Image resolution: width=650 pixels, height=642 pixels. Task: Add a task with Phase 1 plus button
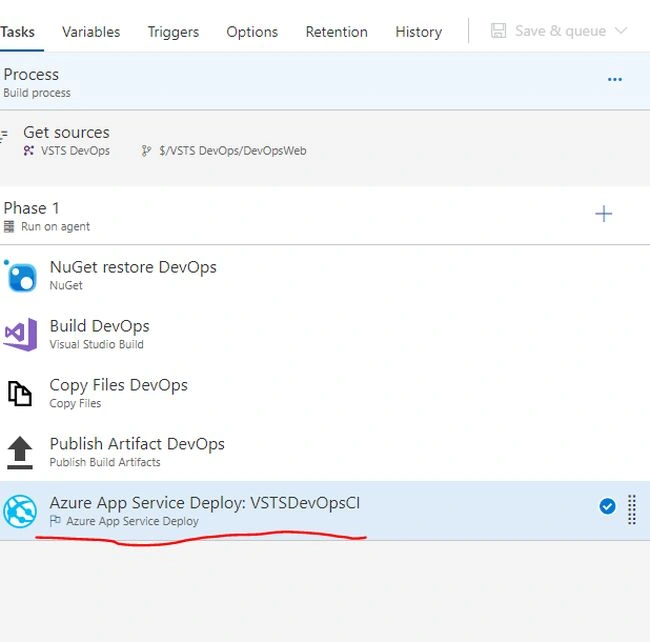click(604, 214)
